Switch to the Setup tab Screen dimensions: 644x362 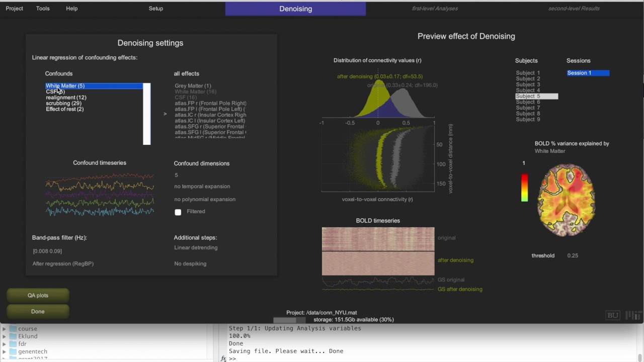point(156,9)
